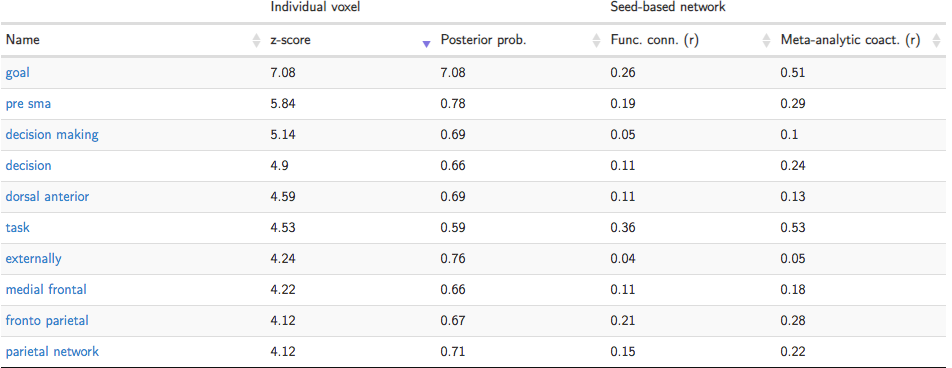This screenshot has width=952, height=368.
Task: Open the decision making link
Action: pos(52,135)
